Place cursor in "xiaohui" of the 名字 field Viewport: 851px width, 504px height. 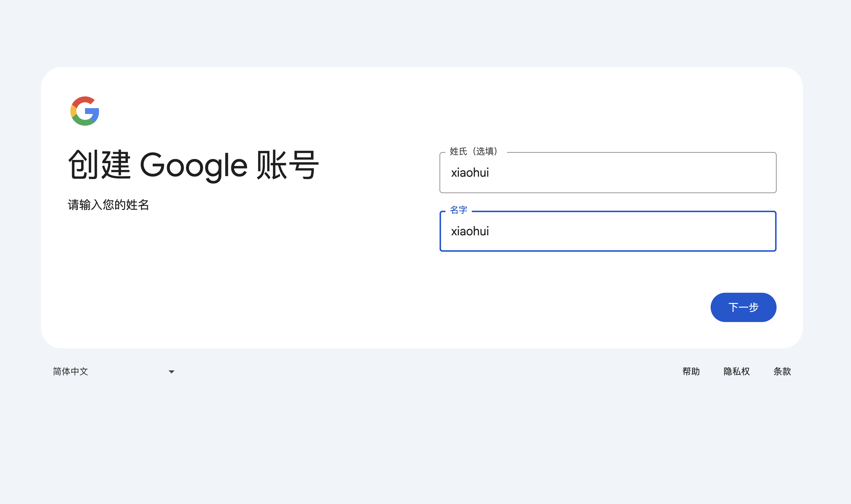[x=470, y=231]
